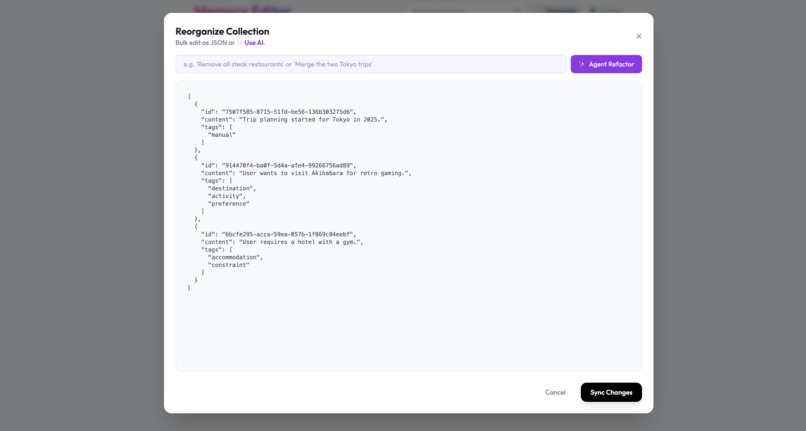Open the Use AI link

click(254, 43)
